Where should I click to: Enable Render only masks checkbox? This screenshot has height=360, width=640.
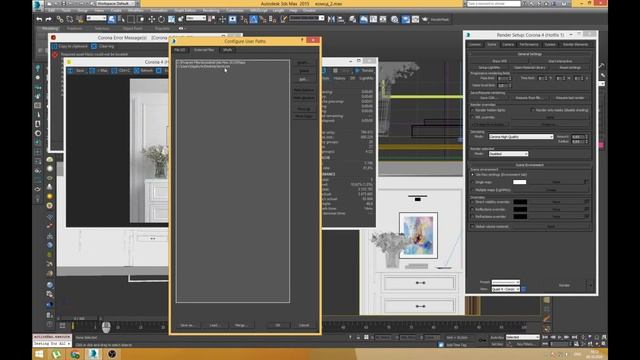[533, 110]
